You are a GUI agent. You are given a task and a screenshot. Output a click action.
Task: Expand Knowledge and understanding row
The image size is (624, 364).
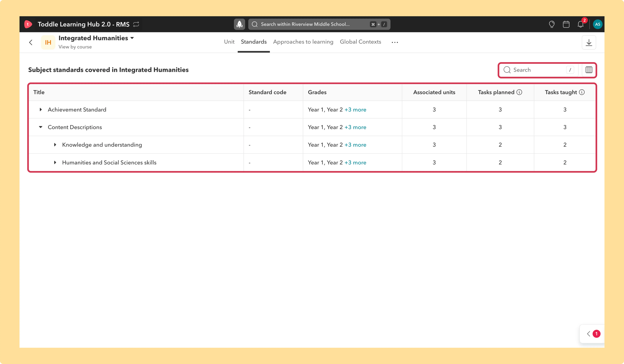click(55, 145)
